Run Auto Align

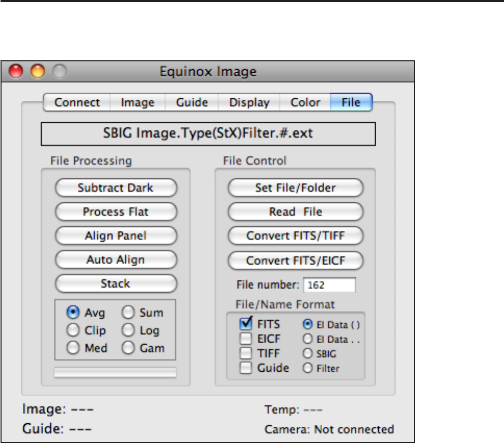pyautogui.click(x=116, y=259)
